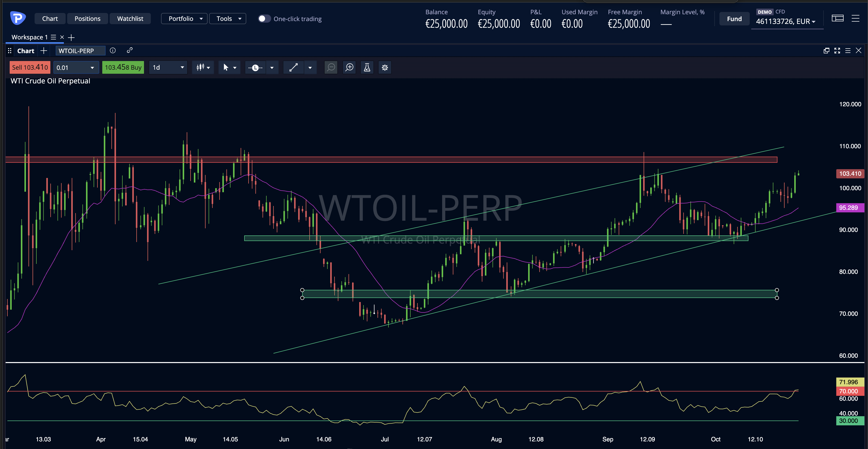868x449 pixels.
Task: Open the 0.01 lot size dropdown
Action: (76, 67)
